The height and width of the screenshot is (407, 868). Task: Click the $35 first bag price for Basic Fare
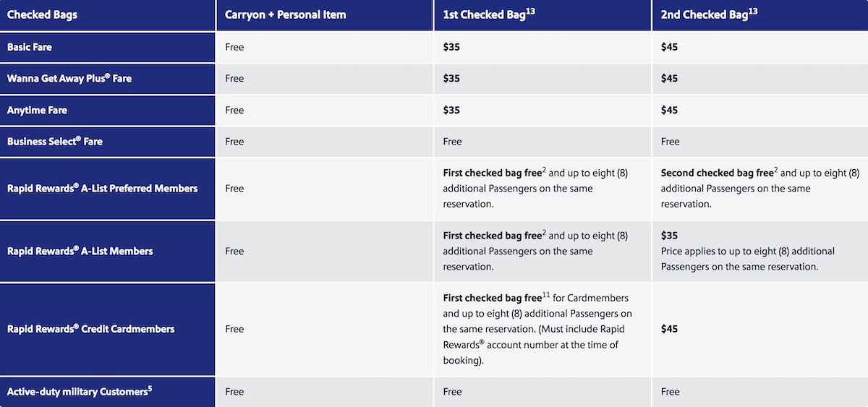tap(451, 47)
